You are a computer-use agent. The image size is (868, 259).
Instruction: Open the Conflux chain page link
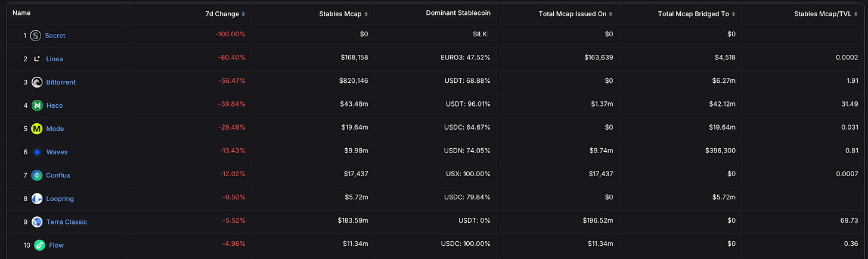[x=58, y=176]
